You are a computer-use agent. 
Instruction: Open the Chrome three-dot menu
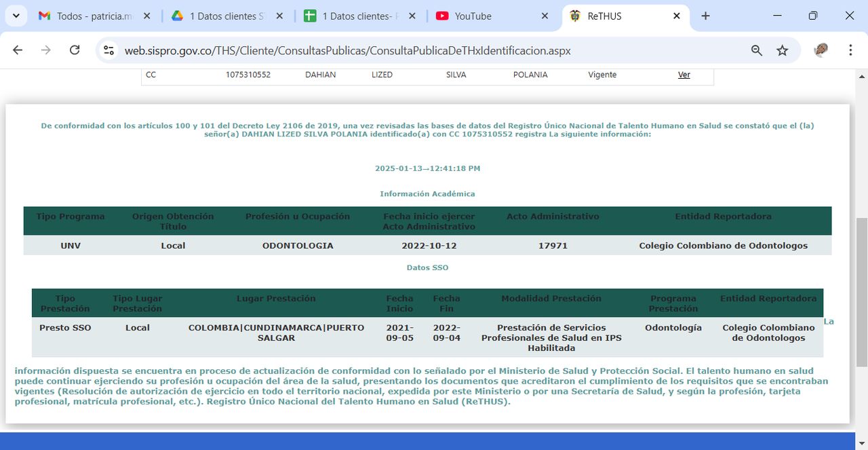tap(850, 50)
